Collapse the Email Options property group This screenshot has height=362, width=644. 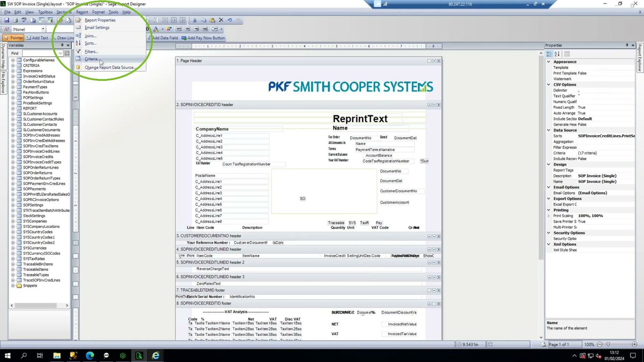(548, 187)
